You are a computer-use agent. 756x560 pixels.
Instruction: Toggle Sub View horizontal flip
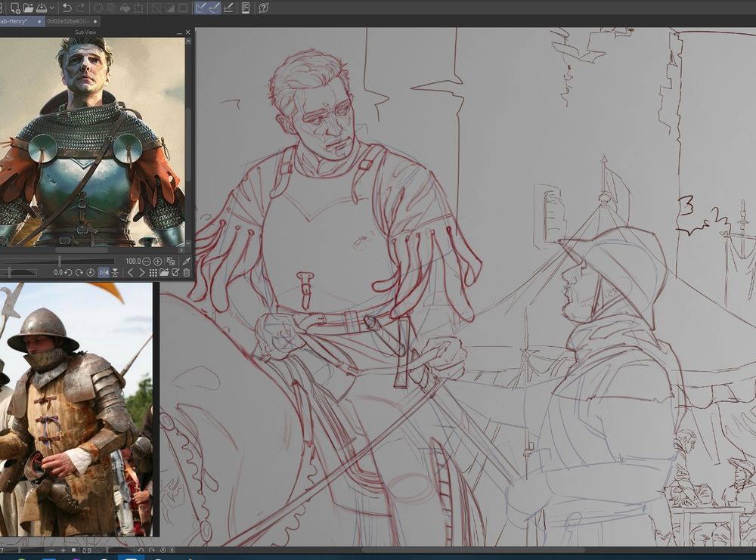[x=104, y=273]
